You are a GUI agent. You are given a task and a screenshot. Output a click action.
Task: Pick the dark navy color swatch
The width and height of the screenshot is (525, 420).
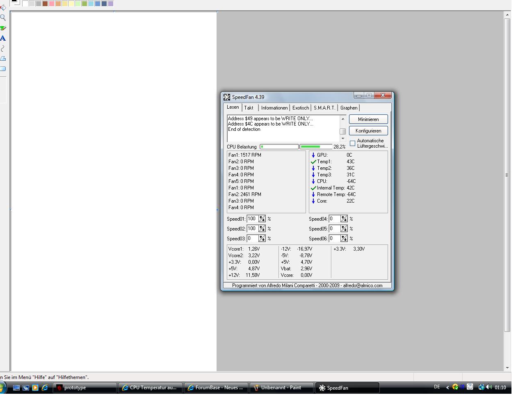(104, 3)
